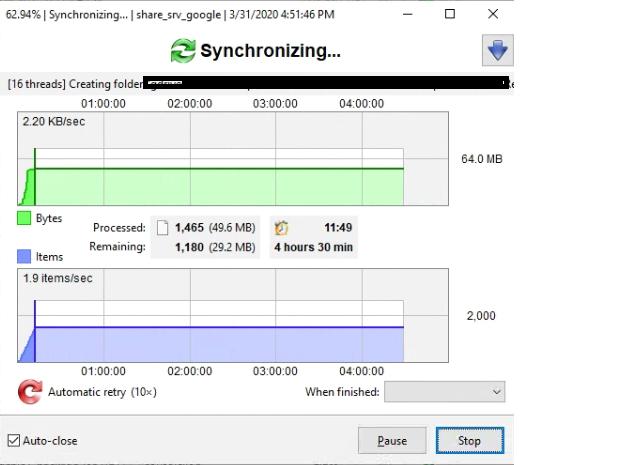Click the green Bytes legend swatch

pos(24,218)
